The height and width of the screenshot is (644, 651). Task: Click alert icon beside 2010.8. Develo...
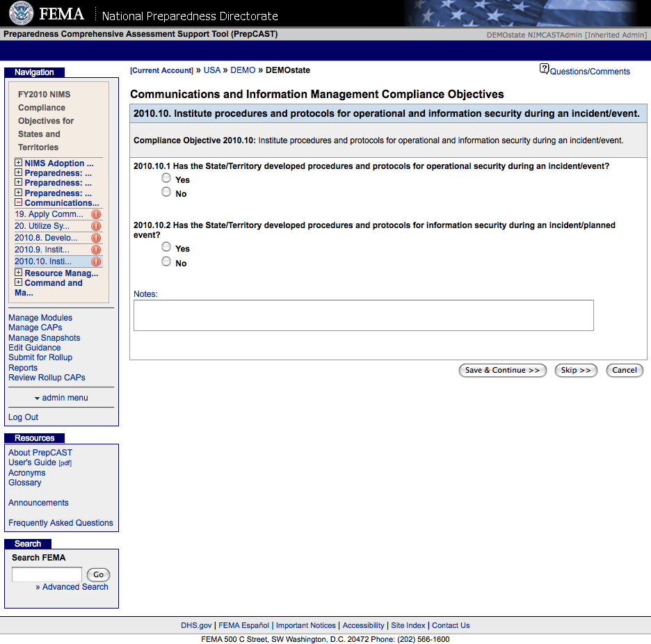pos(96,238)
